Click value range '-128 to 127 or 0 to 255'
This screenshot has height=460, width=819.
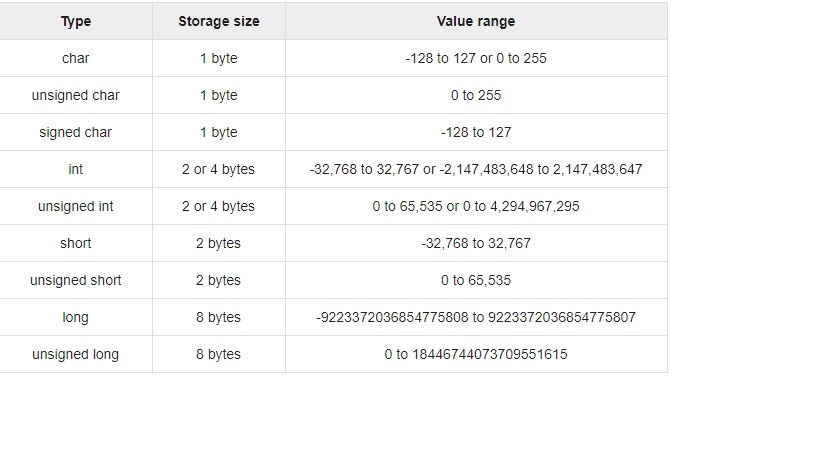[x=476, y=58]
